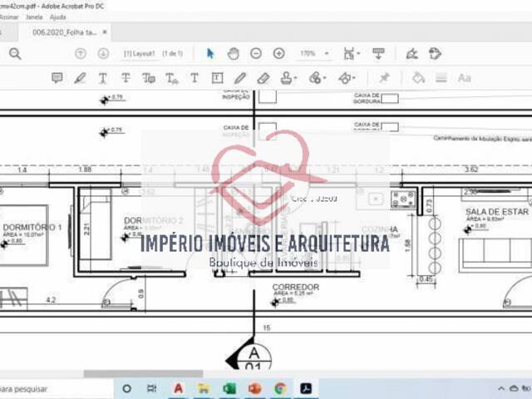Open the Ajuda menu
532x399 pixels.
point(57,17)
